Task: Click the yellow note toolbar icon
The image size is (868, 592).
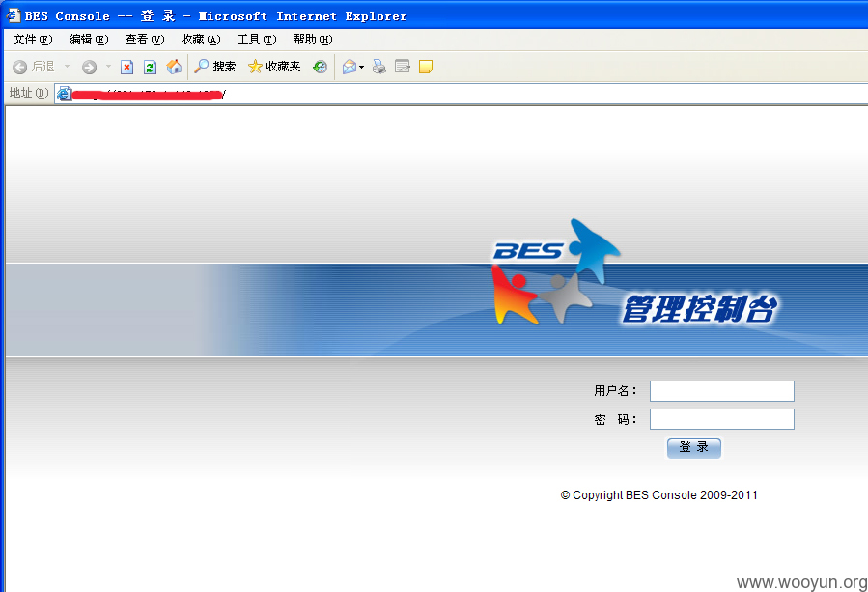Action: 426,67
